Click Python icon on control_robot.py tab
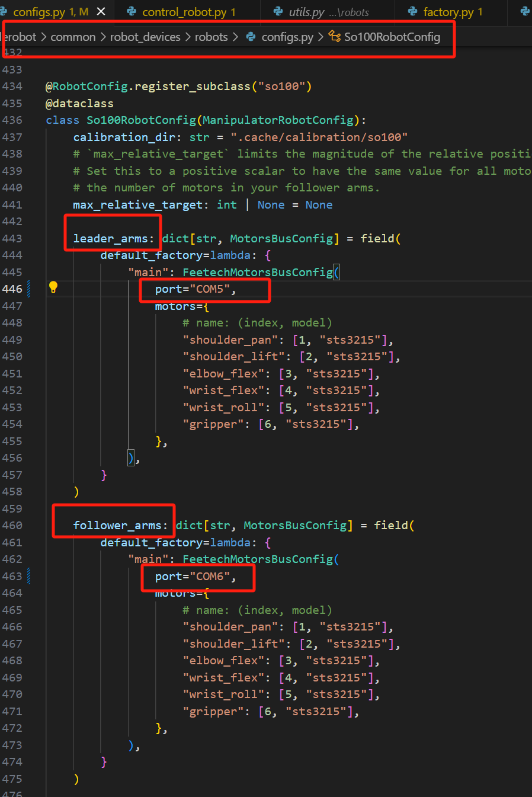Viewport: 532px width, 797px height. (132, 11)
